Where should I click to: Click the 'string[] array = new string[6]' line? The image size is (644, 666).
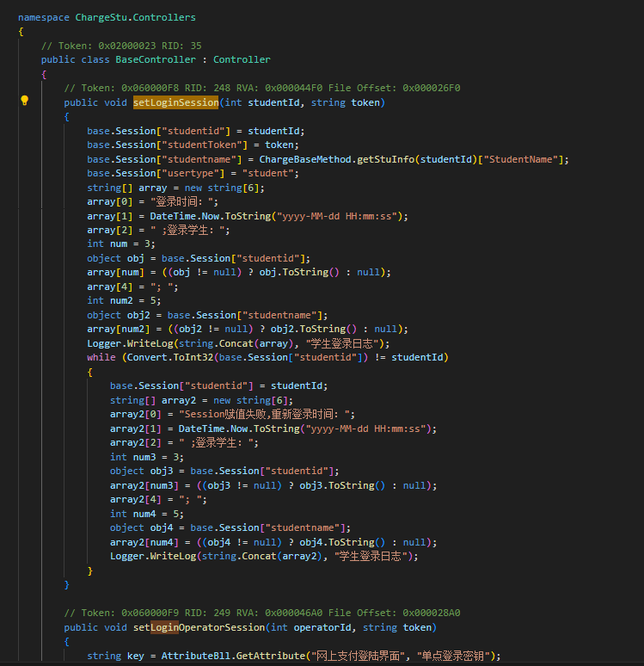175,188
